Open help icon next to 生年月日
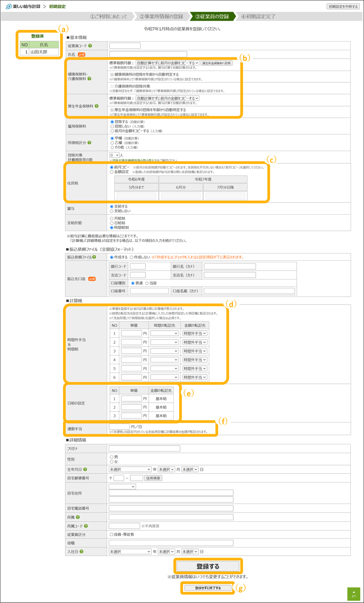 click(85, 469)
